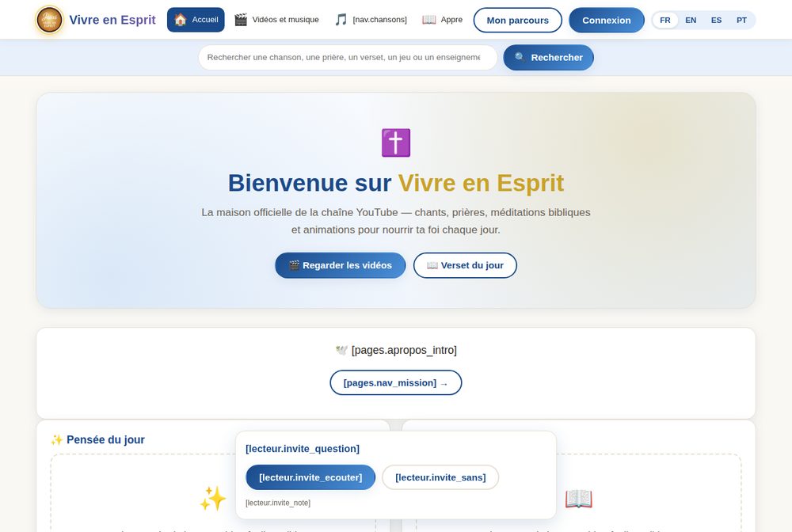This screenshot has width=792, height=532.
Task: Click the large open book icon in right card
Action: click(x=579, y=499)
